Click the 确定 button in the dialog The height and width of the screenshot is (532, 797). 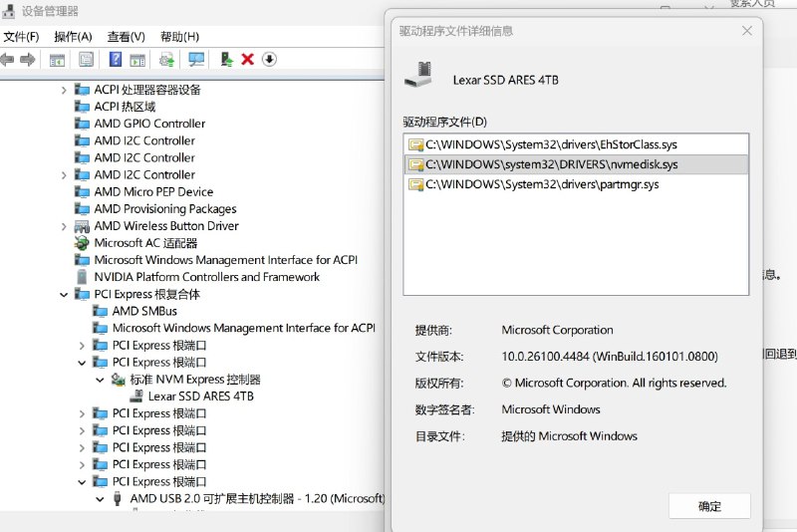point(709,506)
